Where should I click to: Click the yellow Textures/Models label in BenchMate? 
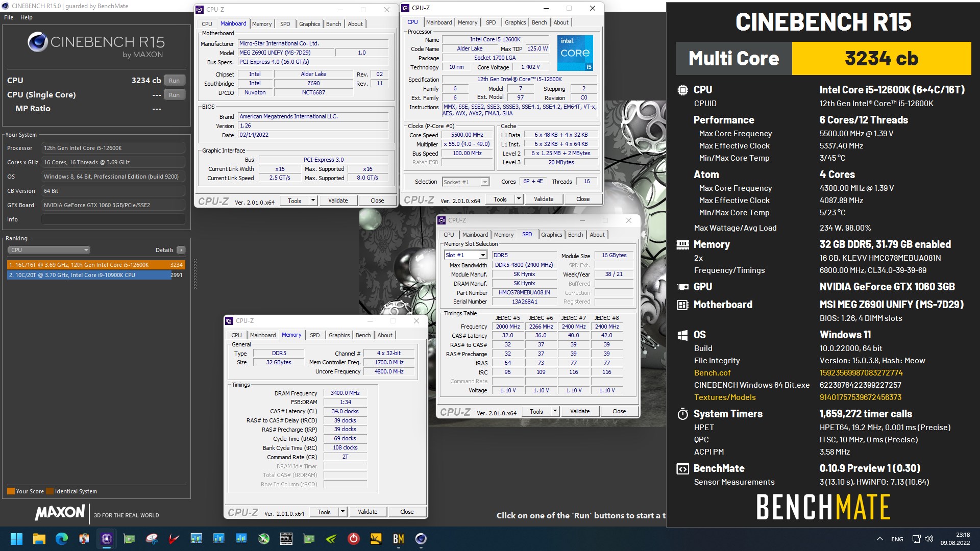coord(725,397)
